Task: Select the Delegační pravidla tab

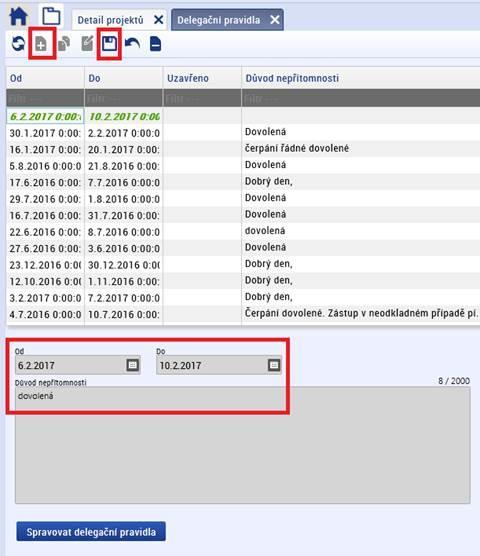Action: click(219, 20)
